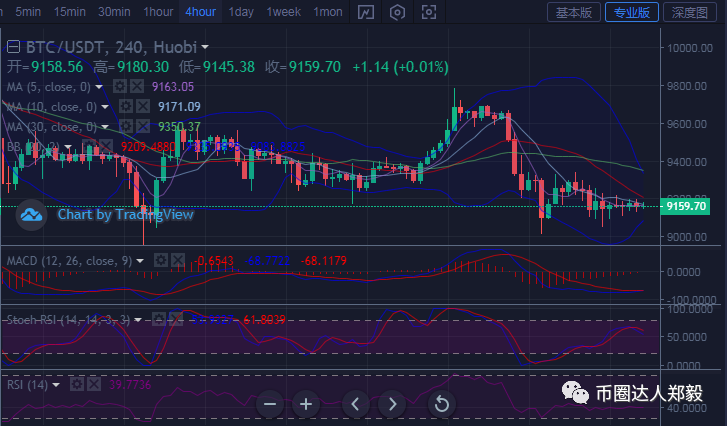Switch to the 1day timeframe
Viewport: 727px width, 426px height.
241,12
